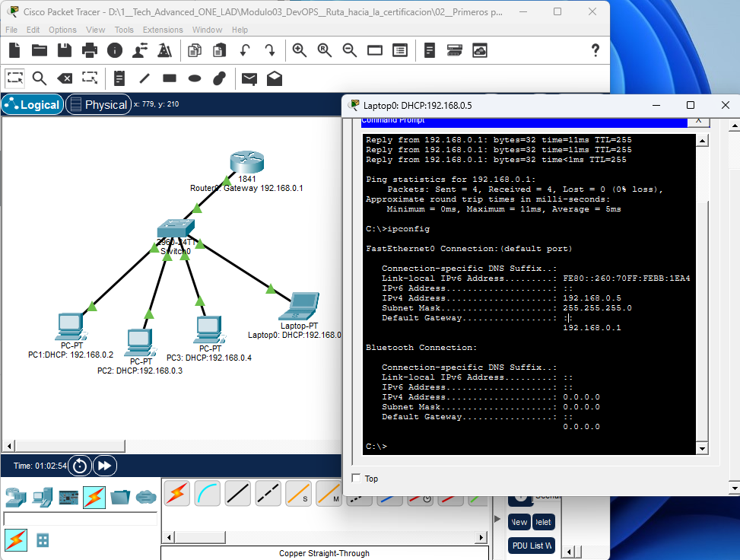Print the workspace
740x560 pixels.
(x=90, y=50)
